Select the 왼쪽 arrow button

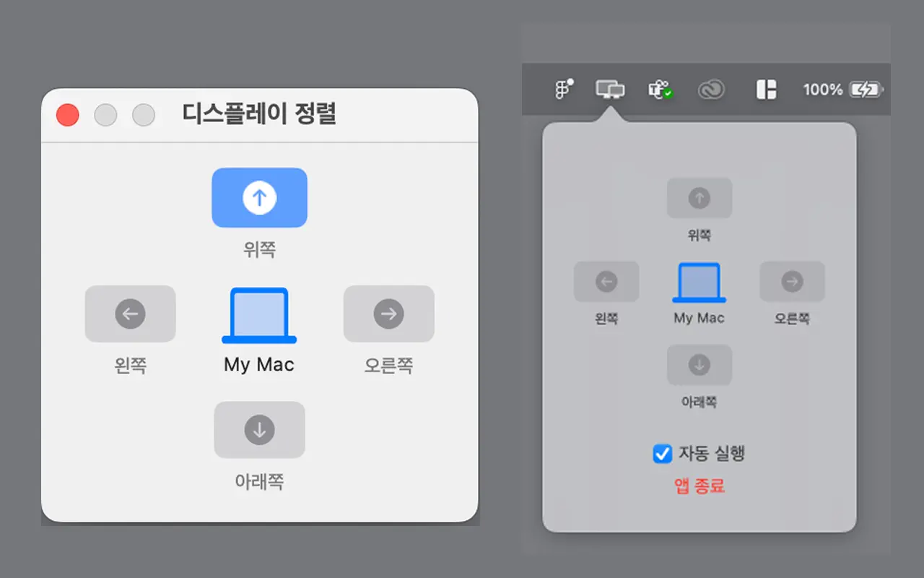click(x=130, y=314)
